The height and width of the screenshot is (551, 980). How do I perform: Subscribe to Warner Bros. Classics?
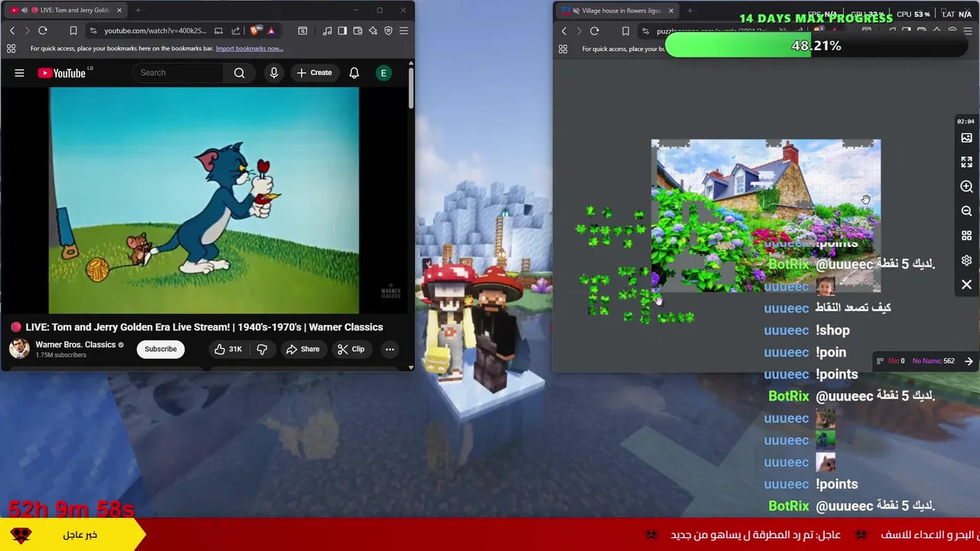pos(161,349)
